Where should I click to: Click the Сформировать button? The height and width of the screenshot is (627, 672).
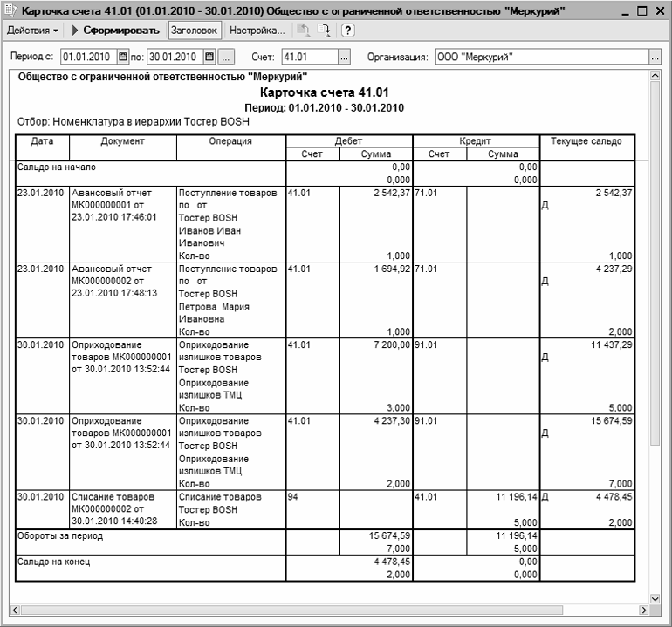pyautogui.click(x=115, y=31)
